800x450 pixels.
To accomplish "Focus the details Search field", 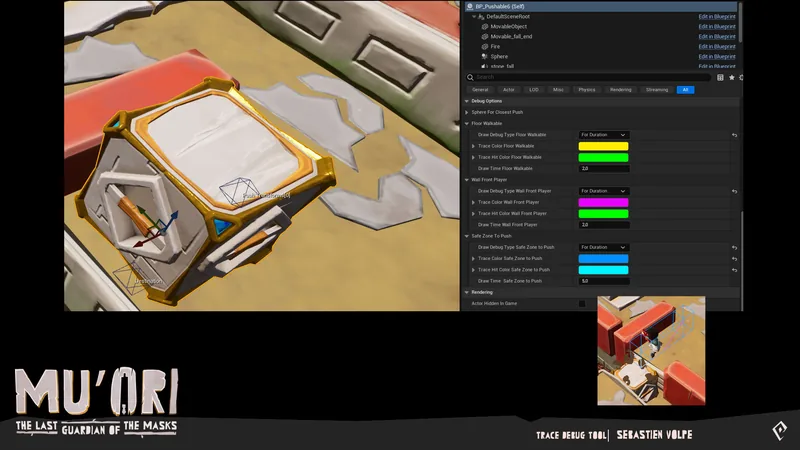I will tap(588, 77).
